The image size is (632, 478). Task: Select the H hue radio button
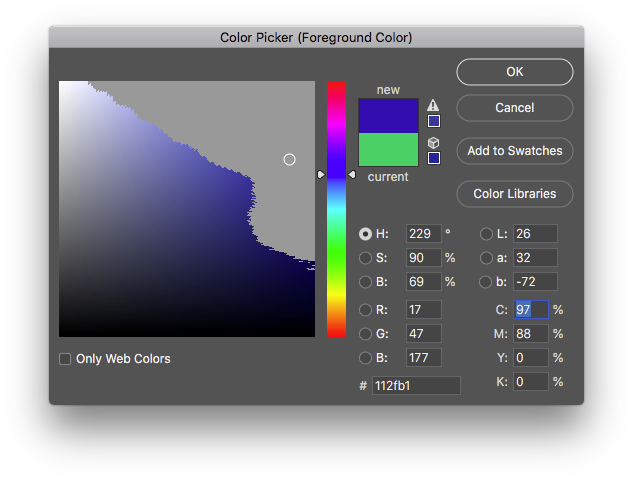(x=366, y=234)
